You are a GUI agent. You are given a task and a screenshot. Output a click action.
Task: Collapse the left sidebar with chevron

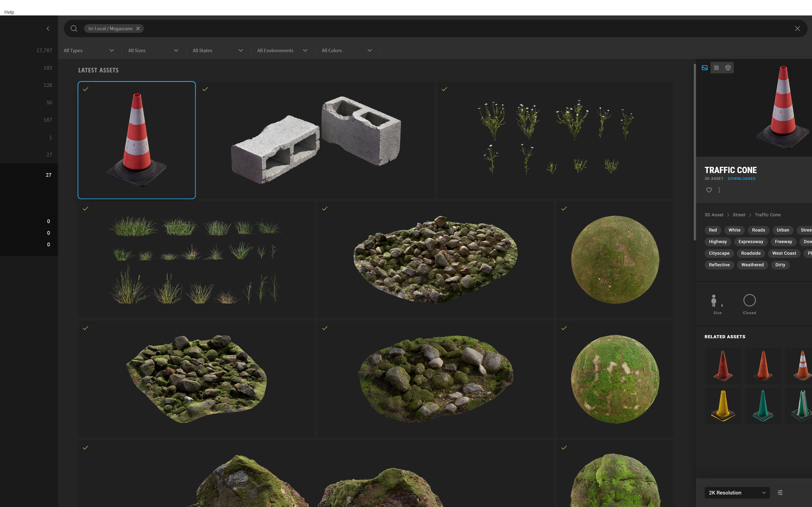click(48, 28)
